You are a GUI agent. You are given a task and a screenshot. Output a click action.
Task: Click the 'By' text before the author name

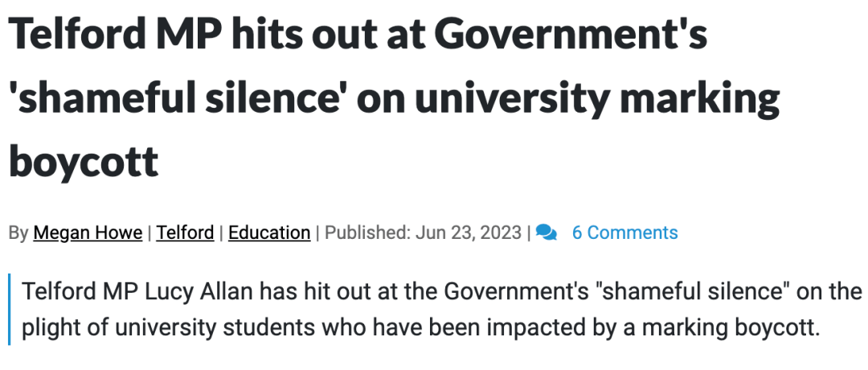point(18,232)
